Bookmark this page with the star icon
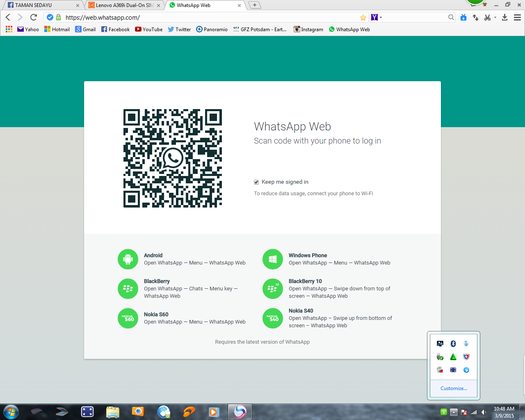The image size is (525, 420). pyautogui.click(x=363, y=17)
